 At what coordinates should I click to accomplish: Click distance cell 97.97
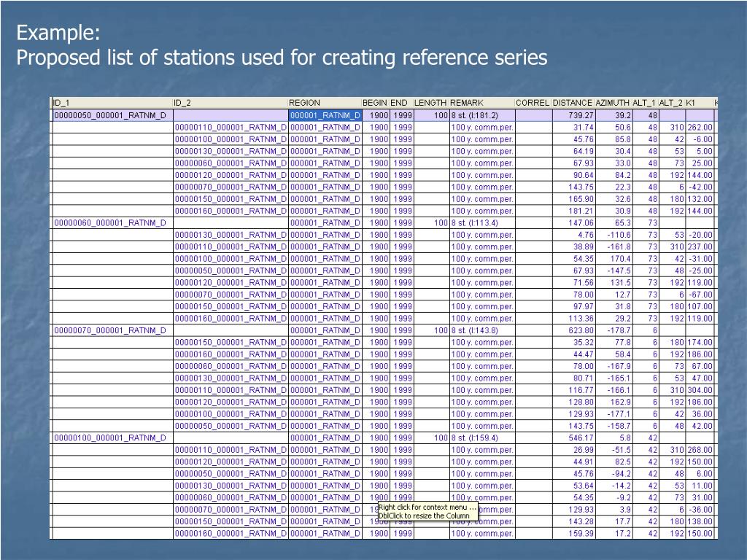point(573,307)
